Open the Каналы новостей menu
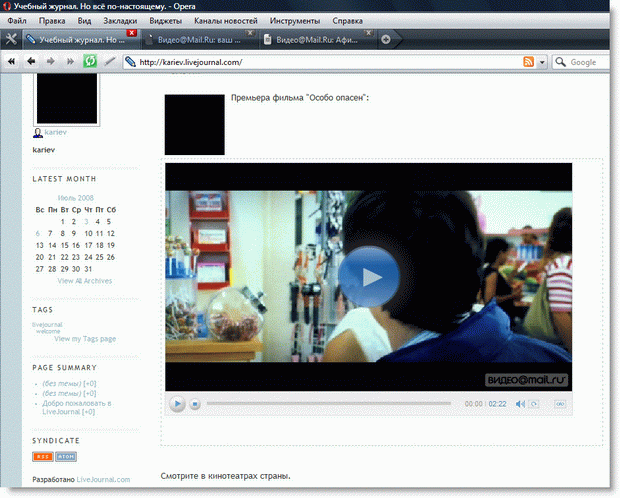This screenshot has height=498, width=620. pyautogui.click(x=226, y=21)
